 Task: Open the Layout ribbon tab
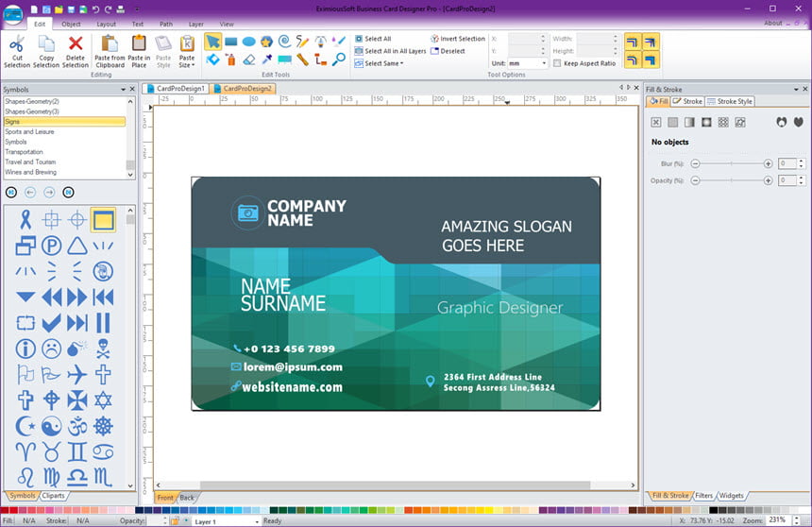(106, 24)
